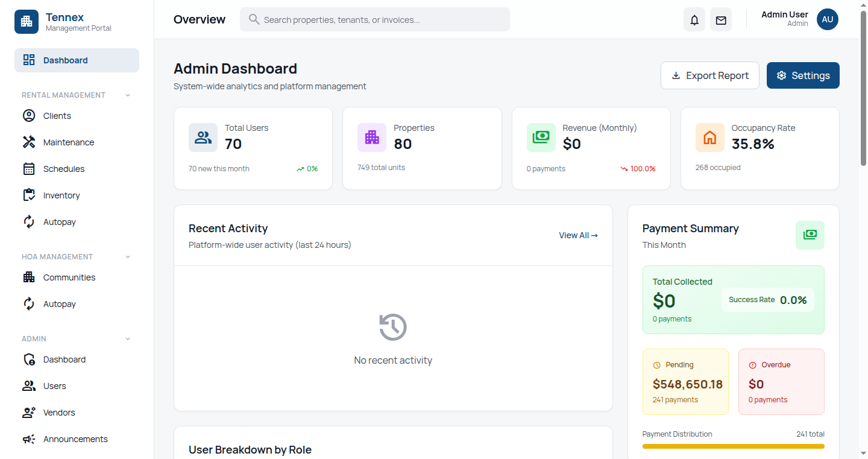Click the yellow Payment Distribution progress bar
The width and height of the screenshot is (868, 459).
click(x=733, y=446)
